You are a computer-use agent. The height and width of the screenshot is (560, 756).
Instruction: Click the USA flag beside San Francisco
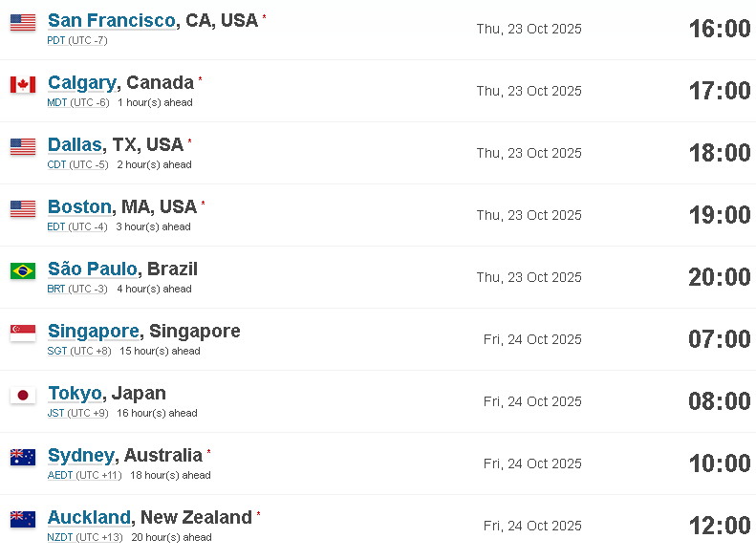pos(23,23)
